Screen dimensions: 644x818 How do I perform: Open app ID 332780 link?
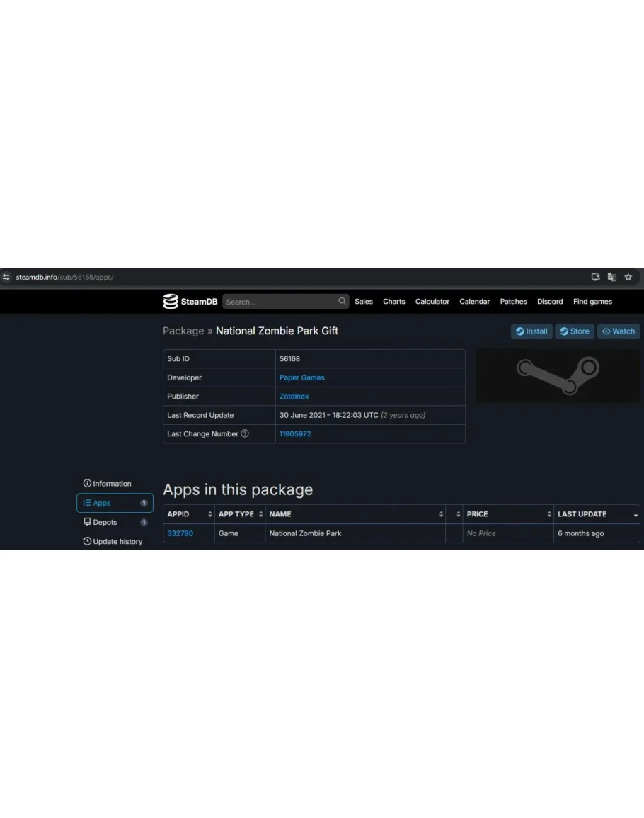point(180,533)
